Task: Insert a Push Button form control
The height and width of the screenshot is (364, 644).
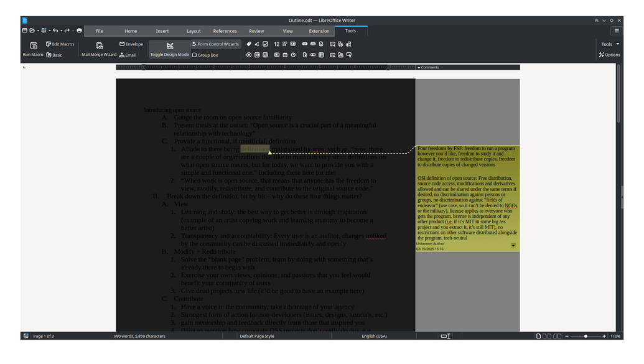Action: click(305, 44)
